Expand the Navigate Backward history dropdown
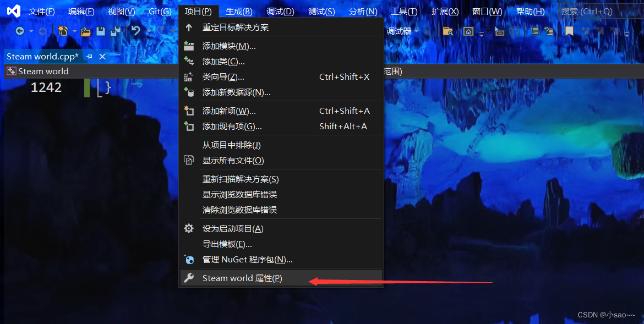 (x=31, y=31)
